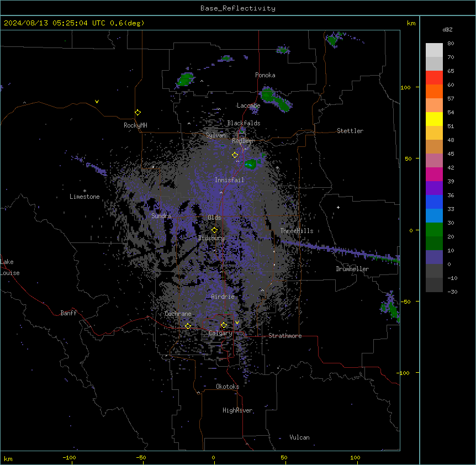
Task: Select the bright yellow 51–54 dBZ swatch
Action: [434, 119]
